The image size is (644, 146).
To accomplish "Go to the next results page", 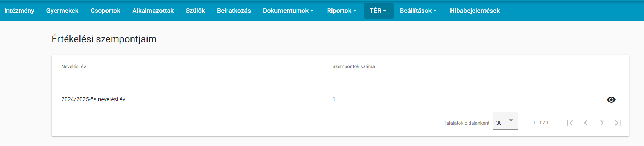I will pos(602,123).
